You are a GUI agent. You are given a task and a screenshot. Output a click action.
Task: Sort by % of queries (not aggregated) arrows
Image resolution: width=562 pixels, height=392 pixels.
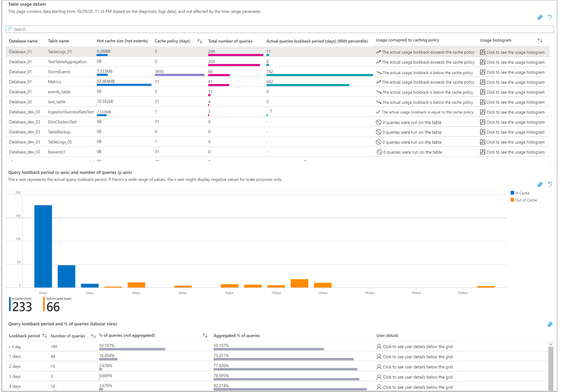(x=205, y=336)
